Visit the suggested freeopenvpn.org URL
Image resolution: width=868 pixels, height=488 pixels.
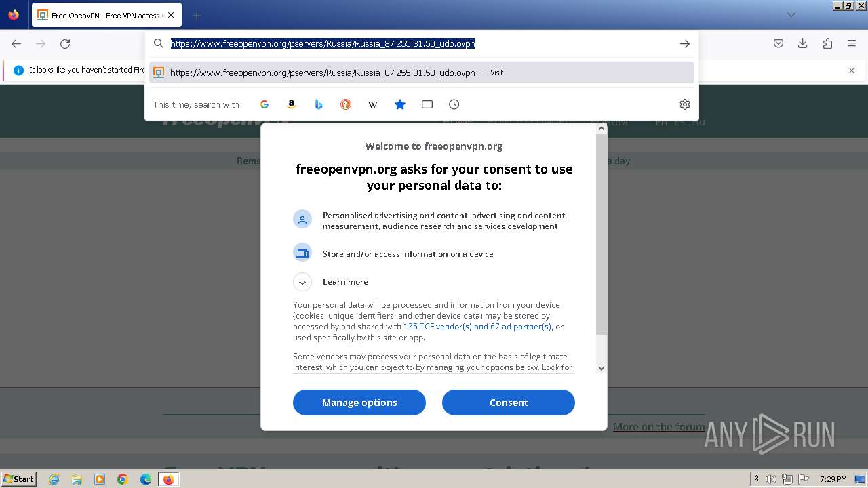coord(422,73)
